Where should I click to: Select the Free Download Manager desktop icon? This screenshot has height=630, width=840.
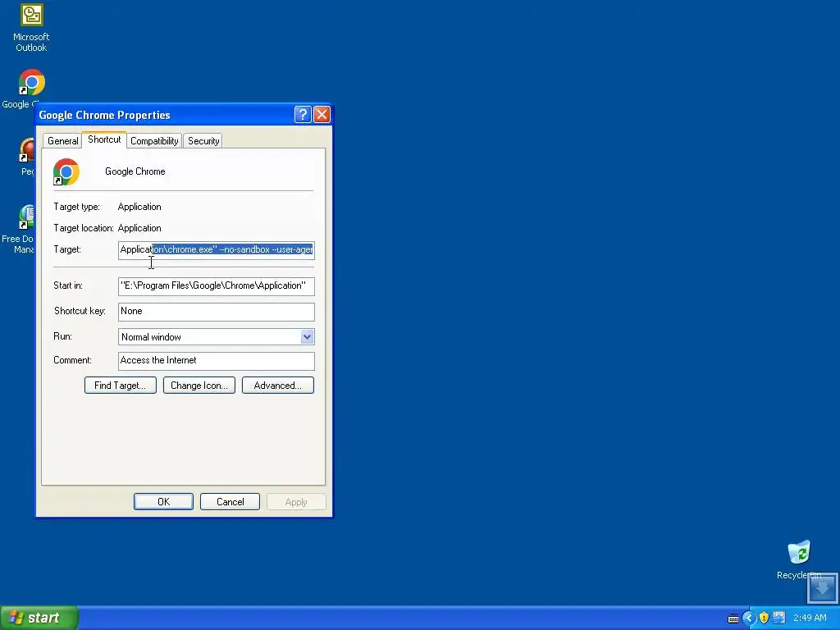(26, 217)
